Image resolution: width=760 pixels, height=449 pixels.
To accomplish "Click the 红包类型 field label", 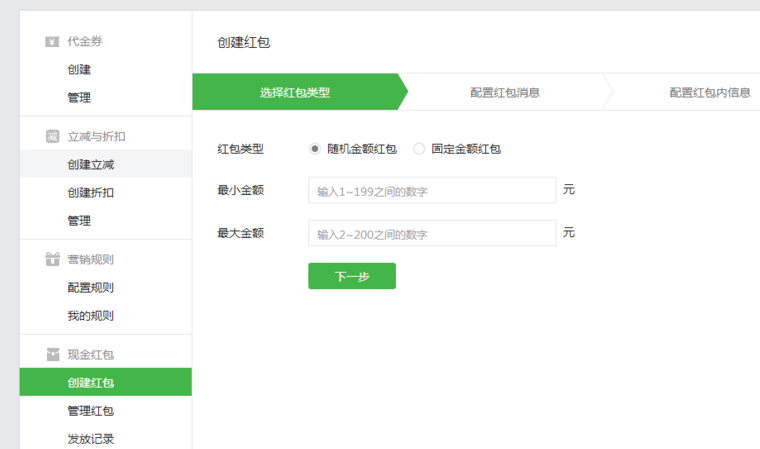I will (x=240, y=149).
